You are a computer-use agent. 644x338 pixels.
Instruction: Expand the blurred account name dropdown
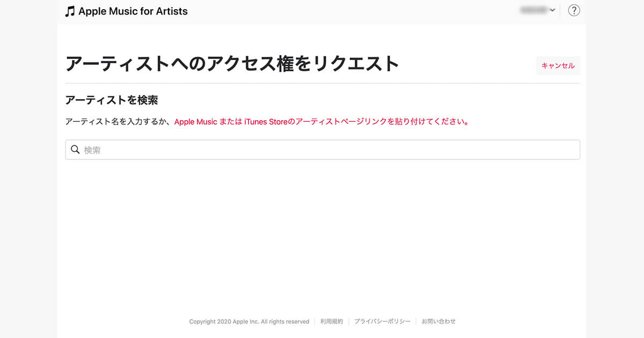tap(538, 10)
